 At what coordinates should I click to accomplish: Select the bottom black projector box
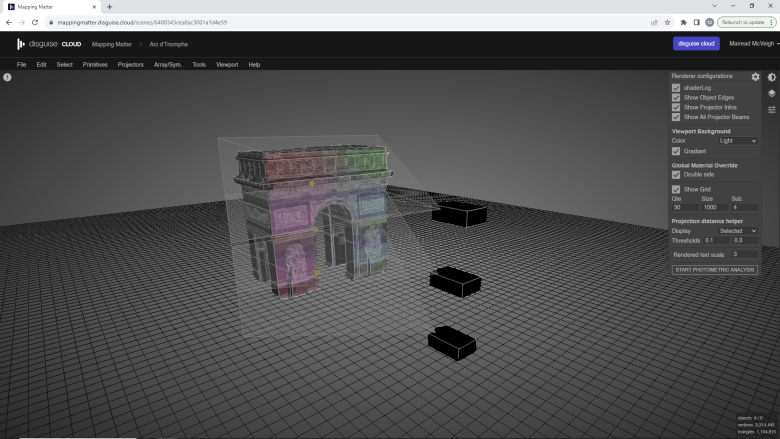(x=452, y=343)
